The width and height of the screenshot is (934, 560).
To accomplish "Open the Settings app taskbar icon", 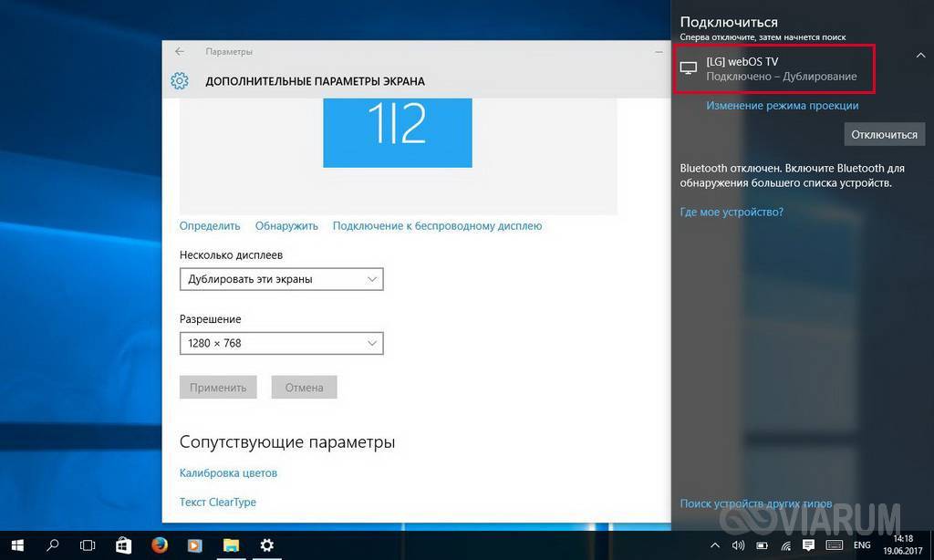I will tap(266, 545).
